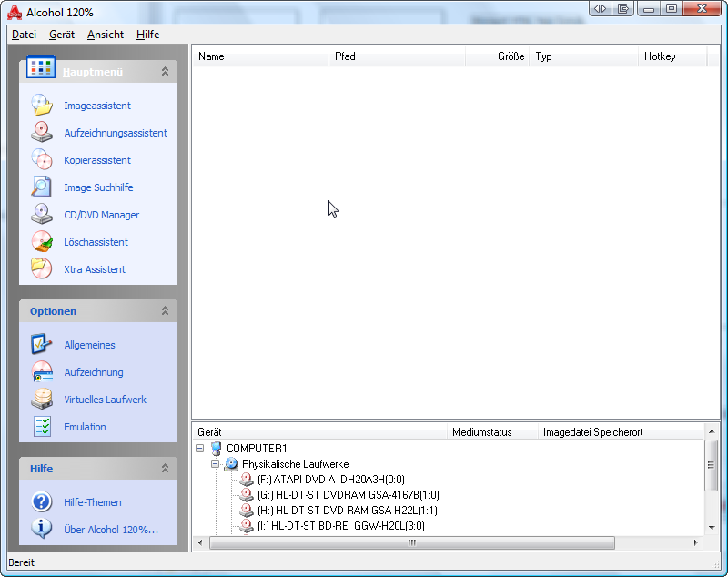Open the Hilfe menu
The image size is (728, 577).
[x=147, y=35]
